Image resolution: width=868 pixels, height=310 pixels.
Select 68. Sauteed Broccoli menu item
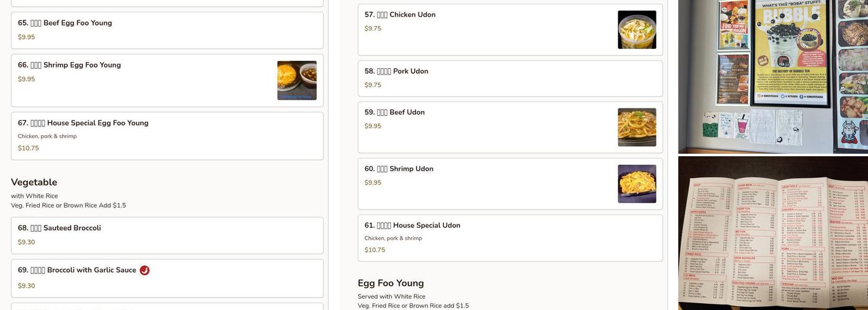(167, 235)
